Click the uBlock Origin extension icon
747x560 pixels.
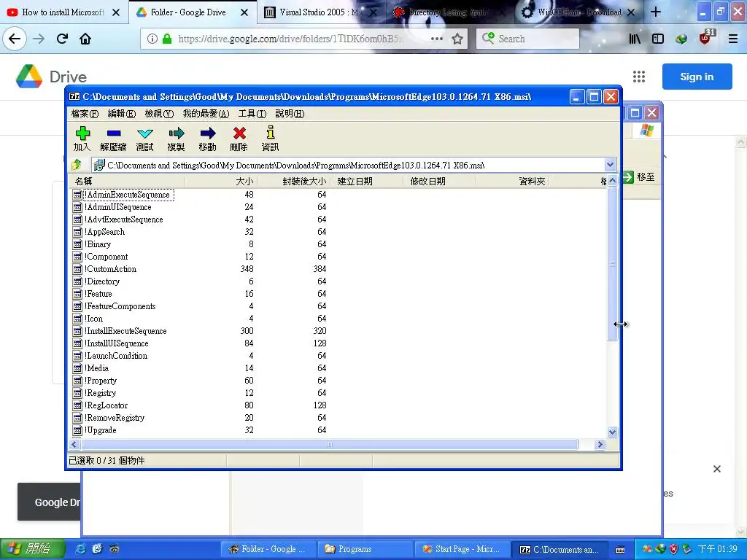[706, 38]
